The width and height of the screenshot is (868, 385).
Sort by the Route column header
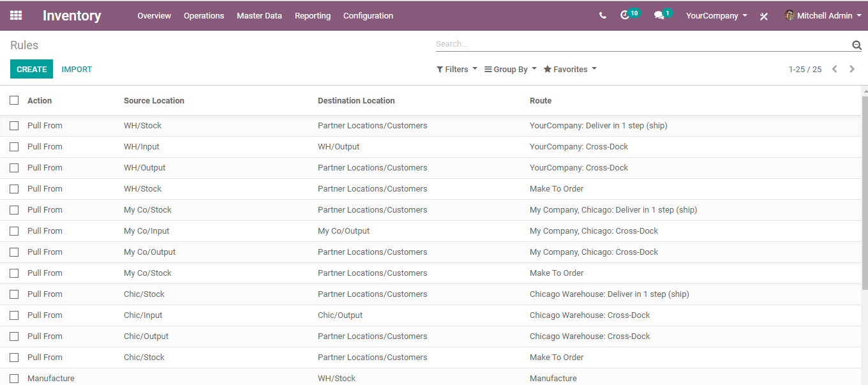point(541,100)
